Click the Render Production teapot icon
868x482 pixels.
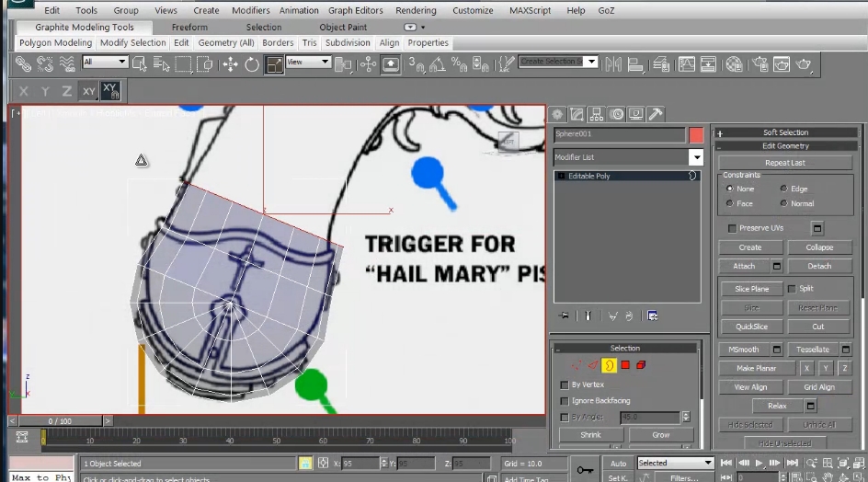(804, 64)
